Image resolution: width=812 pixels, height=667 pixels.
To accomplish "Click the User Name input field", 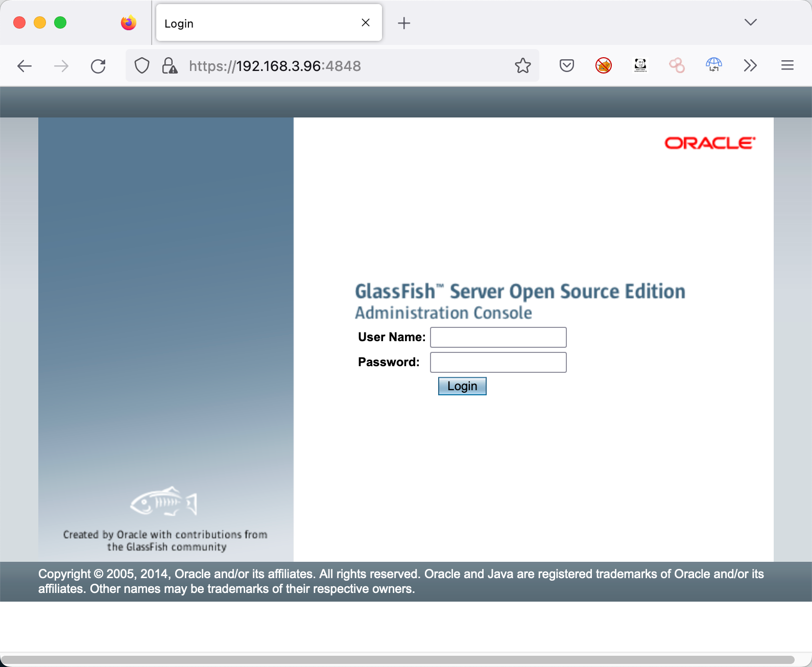I will pos(498,337).
